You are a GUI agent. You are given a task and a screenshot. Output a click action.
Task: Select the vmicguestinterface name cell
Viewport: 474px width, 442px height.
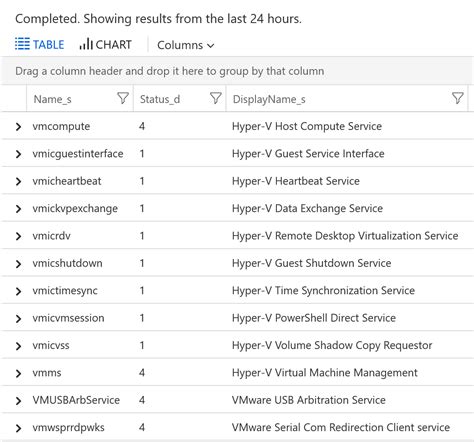(x=78, y=154)
